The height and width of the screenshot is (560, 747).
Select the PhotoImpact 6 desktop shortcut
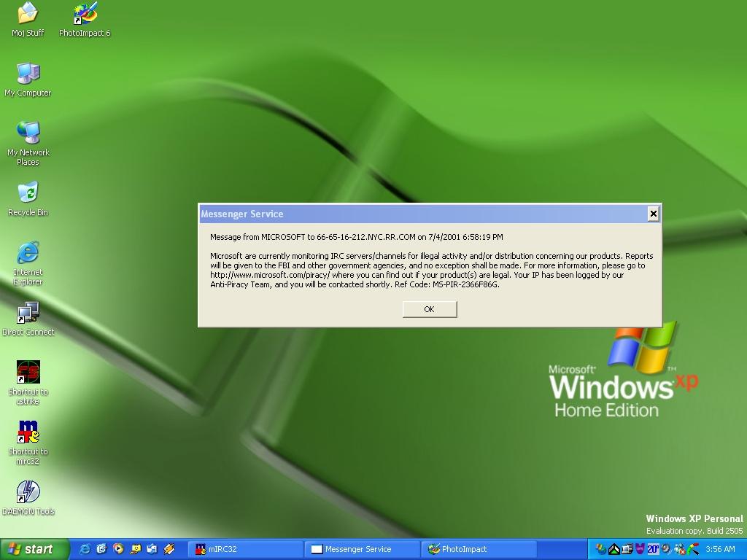85,14
